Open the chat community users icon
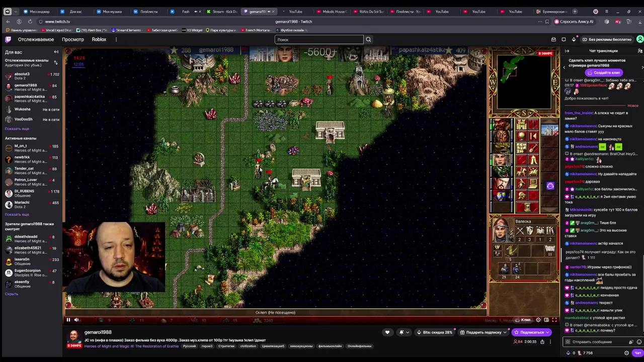The image size is (644, 362). click(640, 51)
